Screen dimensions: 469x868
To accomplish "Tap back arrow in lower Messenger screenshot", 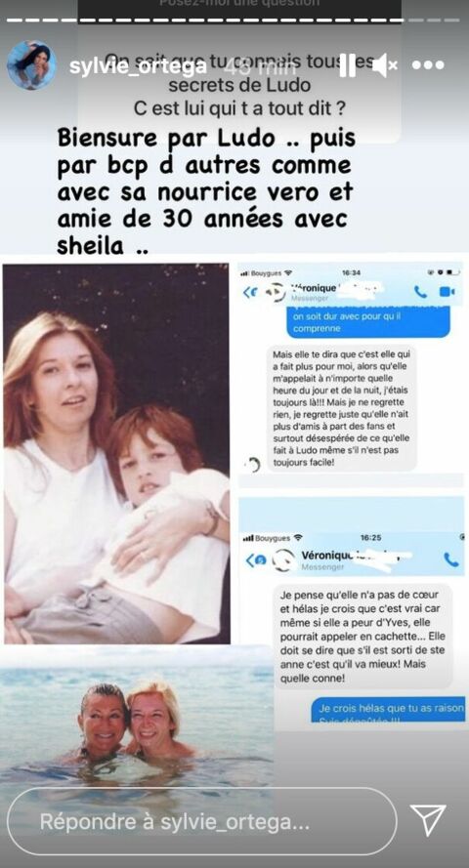I will 255,560.
